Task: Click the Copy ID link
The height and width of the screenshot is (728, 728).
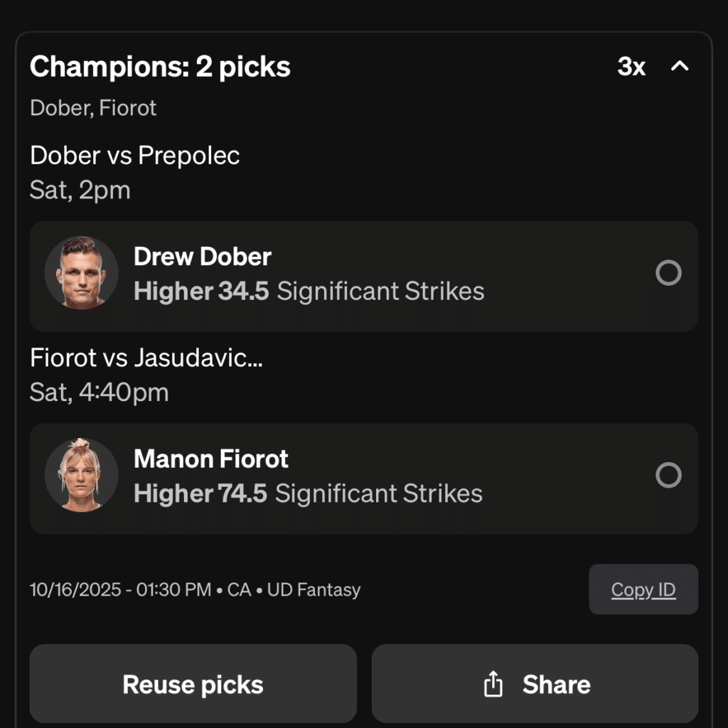Action: [x=643, y=589]
